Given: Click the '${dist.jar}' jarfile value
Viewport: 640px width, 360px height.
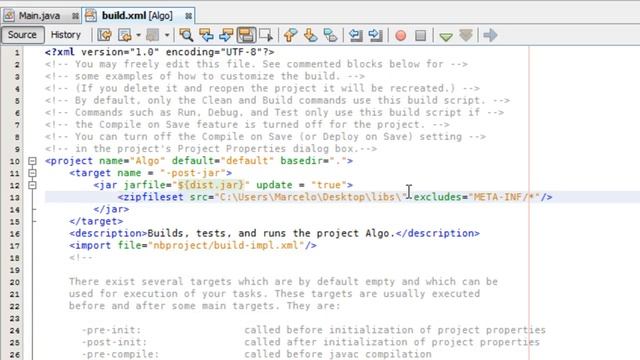Looking at the screenshot, I should 211,184.
